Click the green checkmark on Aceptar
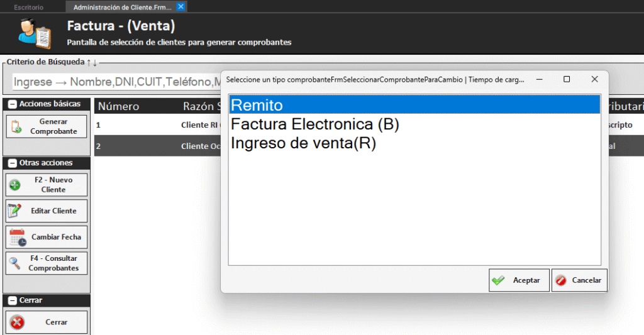Screen dimensions: 644x335 click(x=499, y=280)
